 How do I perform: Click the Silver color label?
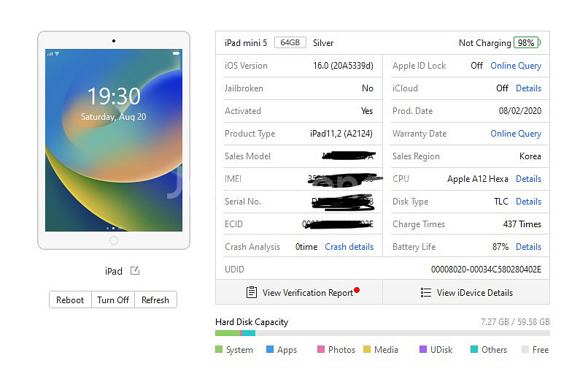(323, 43)
